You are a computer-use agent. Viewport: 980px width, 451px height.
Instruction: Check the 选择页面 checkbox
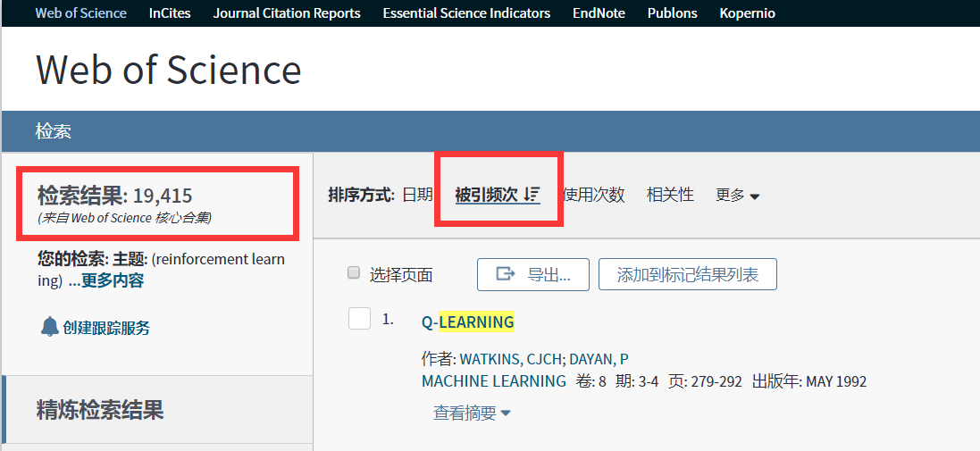pyautogui.click(x=354, y=273)
